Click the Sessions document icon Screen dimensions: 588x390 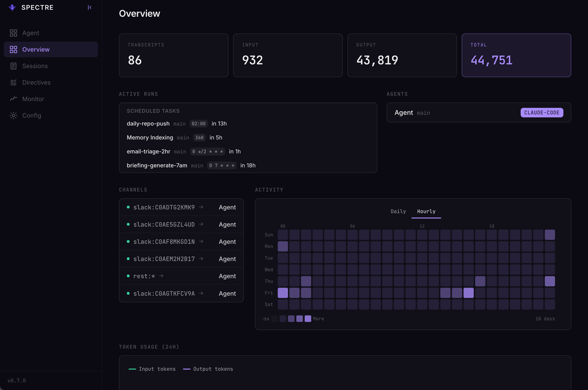click(x=13, y=66)
